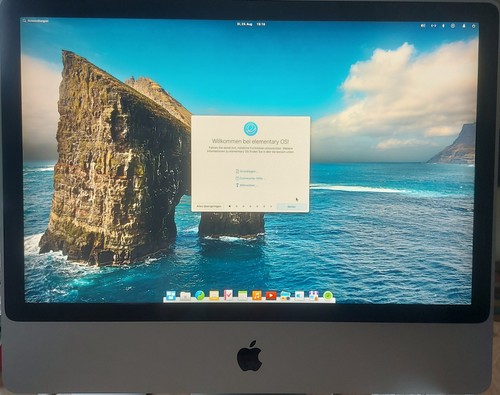Open AppCenter from the dock
500x395 pixels.
click(x=314, y=296)
